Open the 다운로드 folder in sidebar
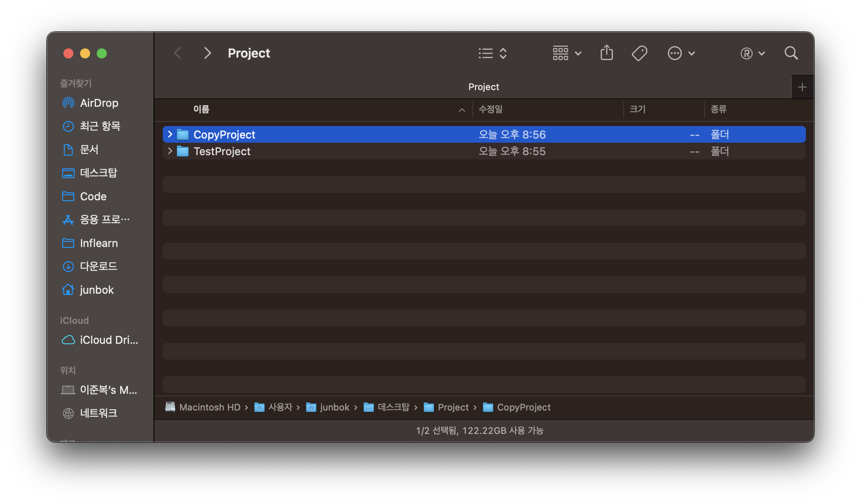 (x=98, y=266)
